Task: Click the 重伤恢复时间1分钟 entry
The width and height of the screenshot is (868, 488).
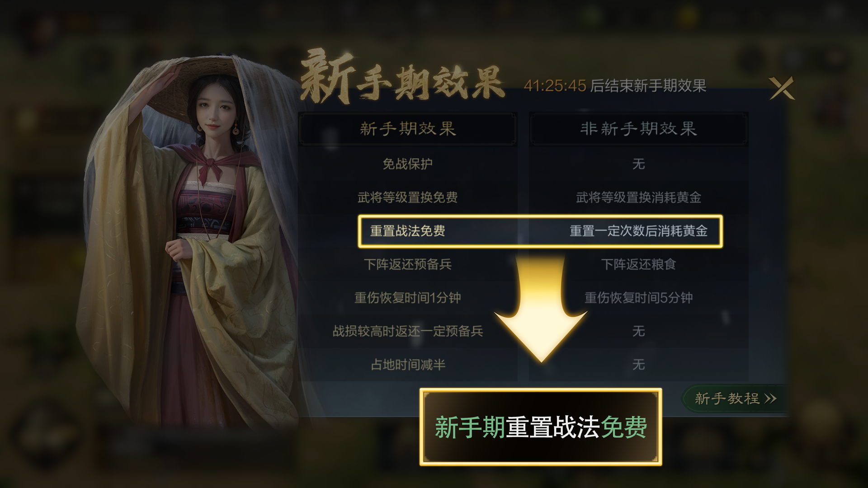Action: pyautogui.click(x=408, y=298)
